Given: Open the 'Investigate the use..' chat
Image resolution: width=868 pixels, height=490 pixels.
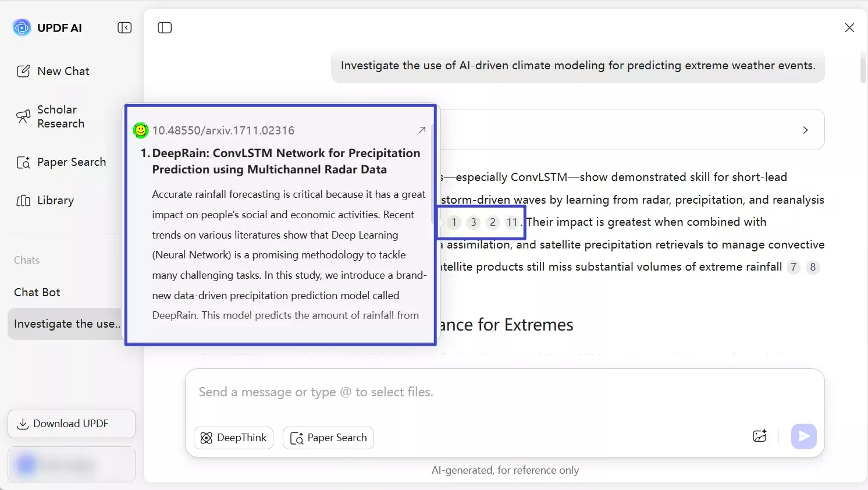Looking at the screenshot, I should (65, 324).
